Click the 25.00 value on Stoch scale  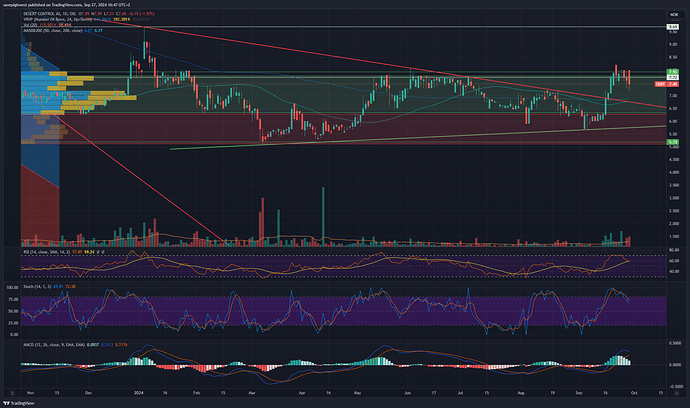(14, 323)
